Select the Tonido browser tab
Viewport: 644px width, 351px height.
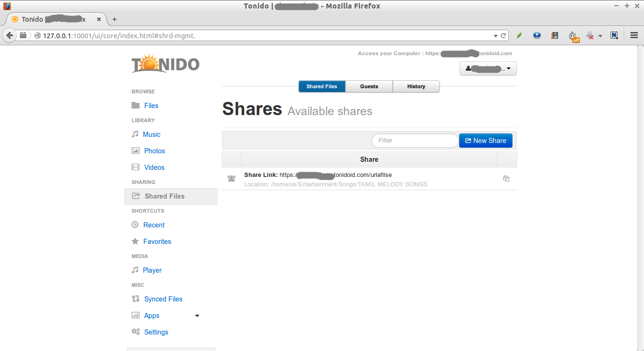pyautogui.click(x=56, y=19)
